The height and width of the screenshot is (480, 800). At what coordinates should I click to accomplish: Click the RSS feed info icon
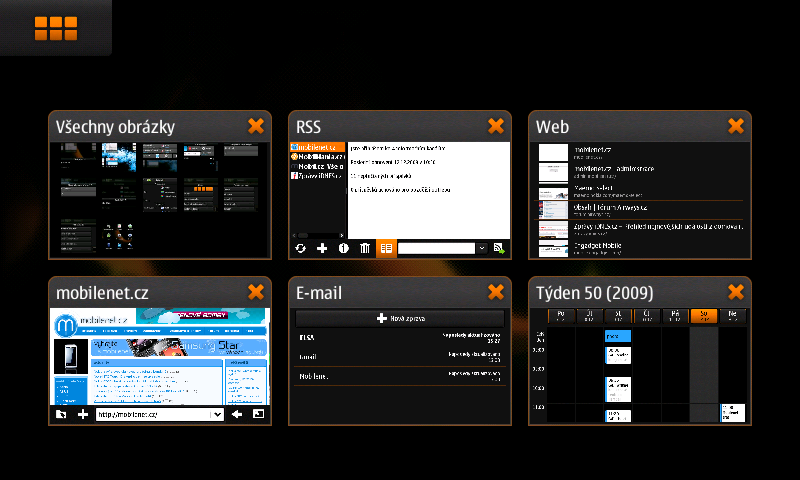click(x=343, y=248)
